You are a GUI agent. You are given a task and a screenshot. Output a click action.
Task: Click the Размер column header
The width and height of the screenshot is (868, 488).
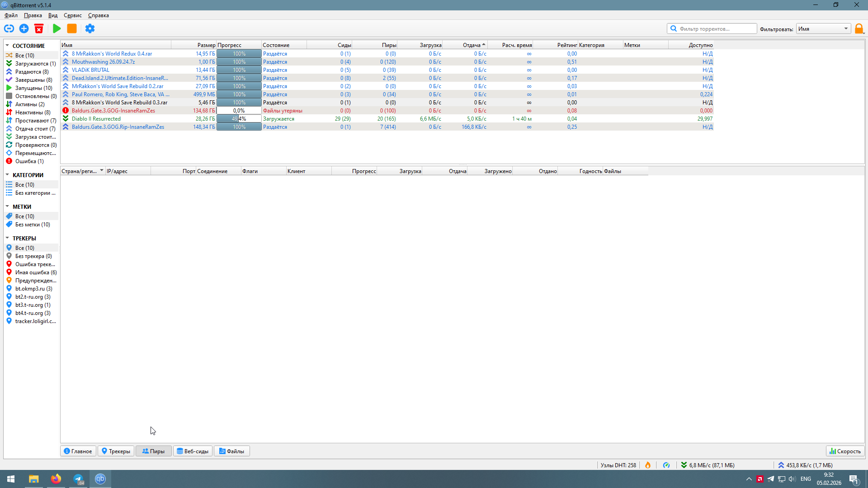194,45
